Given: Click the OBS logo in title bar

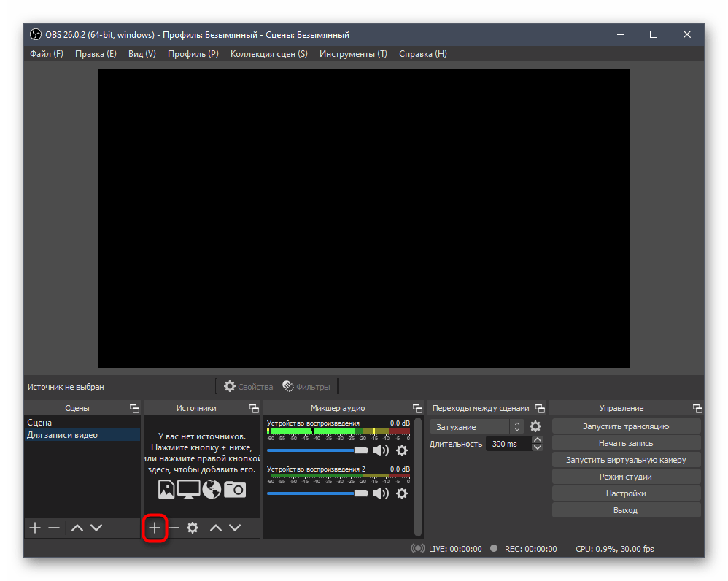Looking at the screenshot, I should [x=36, y=35].
